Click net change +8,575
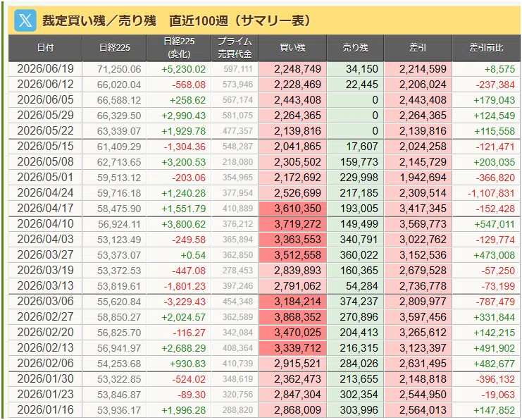 pos(499,69)
